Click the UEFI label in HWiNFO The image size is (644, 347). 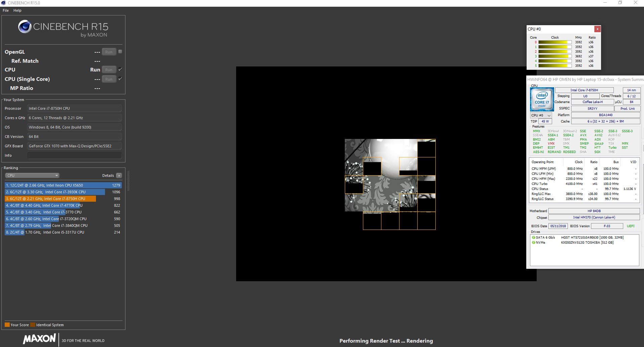click(631, 226)
